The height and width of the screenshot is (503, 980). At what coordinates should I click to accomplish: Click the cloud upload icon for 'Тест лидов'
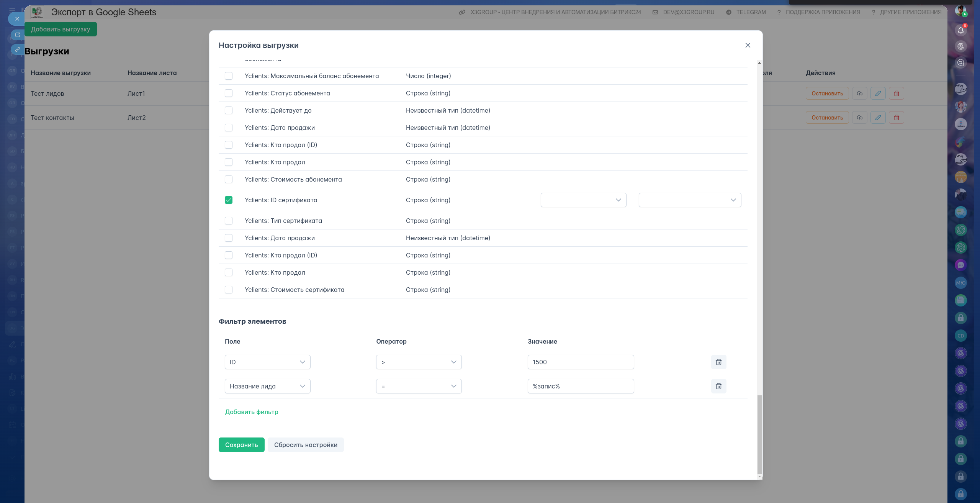point(859,93)
